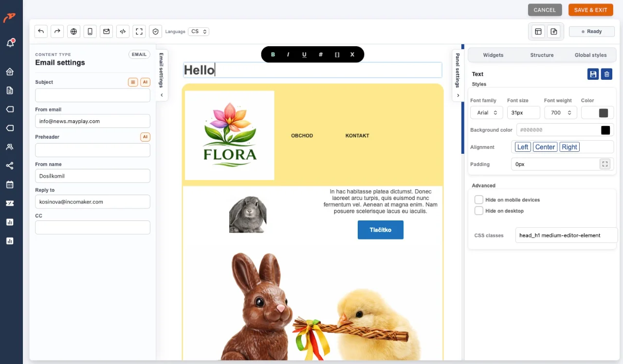Switch to the Structure tab

tap(542, 55)
